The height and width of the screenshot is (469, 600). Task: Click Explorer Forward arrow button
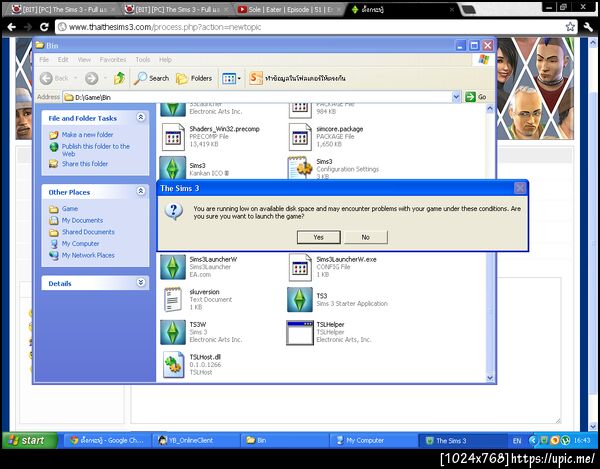point(91,78)
